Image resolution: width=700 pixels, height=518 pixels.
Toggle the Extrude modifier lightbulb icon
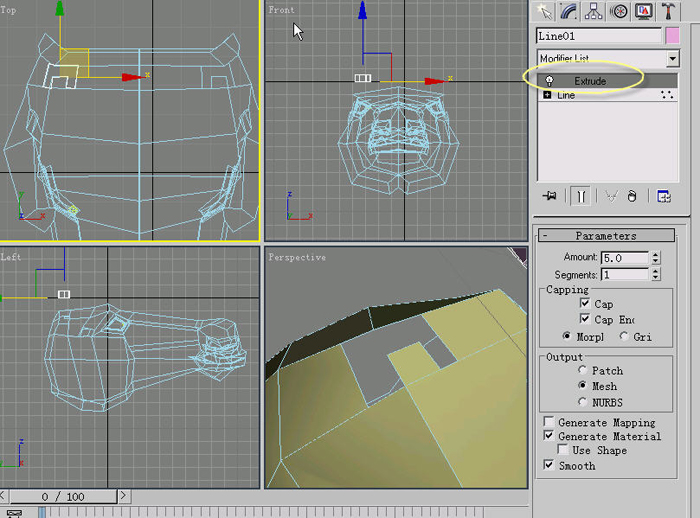click(549, 81)
